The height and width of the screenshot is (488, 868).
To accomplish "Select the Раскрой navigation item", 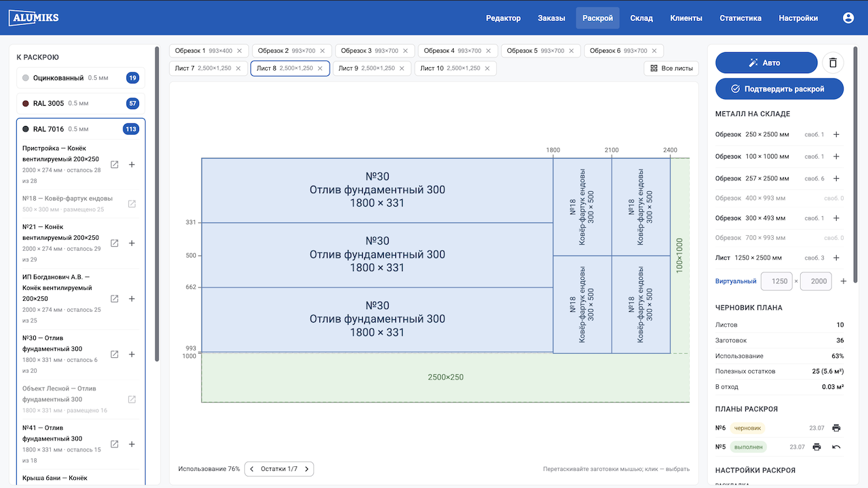I will tap(597, 18).
